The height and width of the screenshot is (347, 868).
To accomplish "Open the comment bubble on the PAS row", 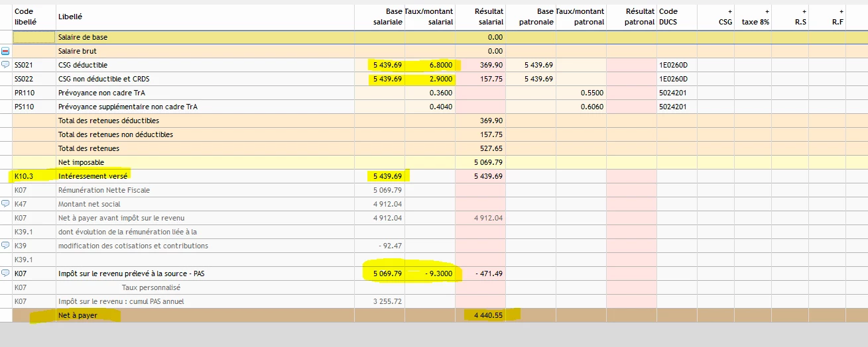I will point(5,273).
